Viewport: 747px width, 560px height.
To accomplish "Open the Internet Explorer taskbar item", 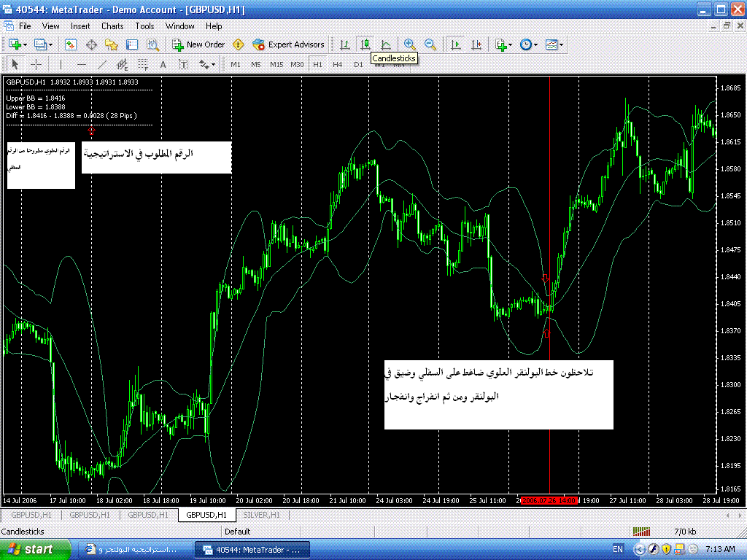I will point(135,550).
